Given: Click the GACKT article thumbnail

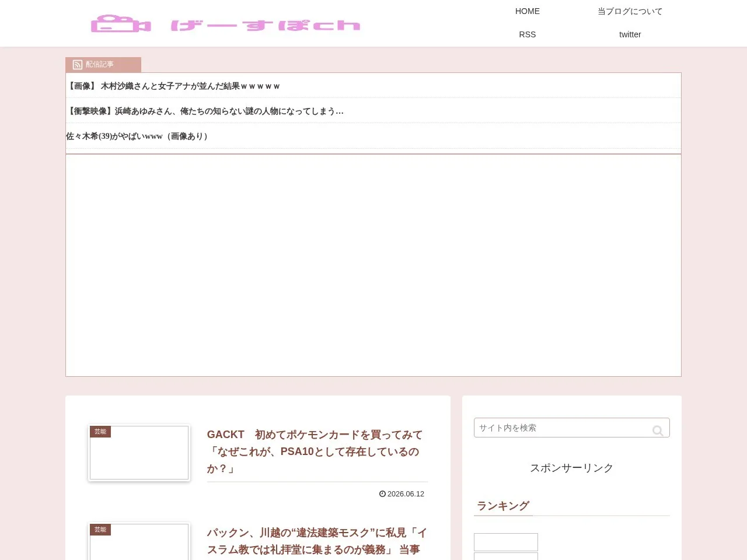Looking at the screenshot, I should click(x=139, y=453).
